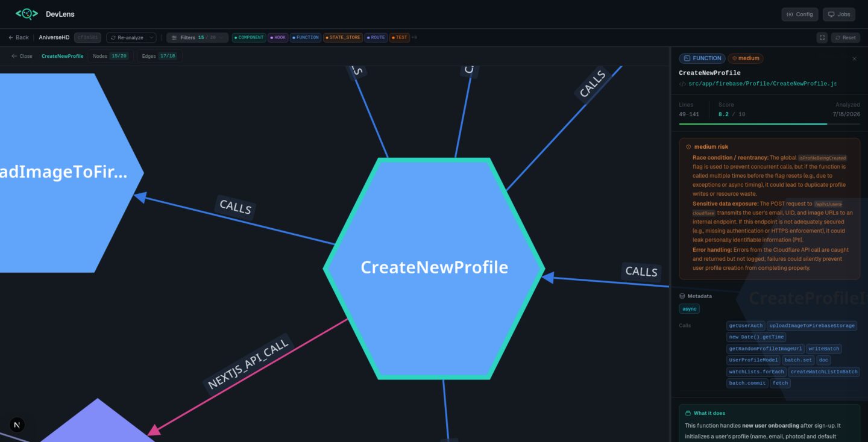The height and width of the screenshot is (442, 868).
Task: Click the new Date().getTime call tag
Action: point(756,337)
